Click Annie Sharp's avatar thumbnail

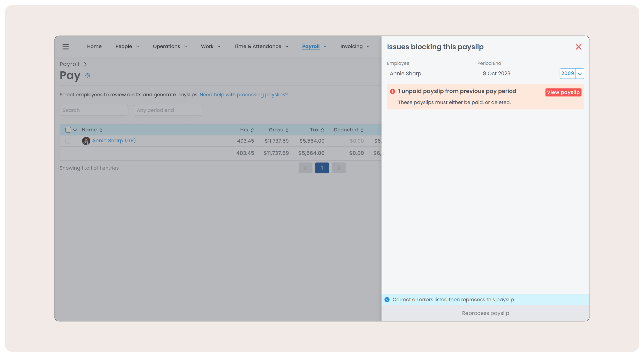click(x=86, y=141)
